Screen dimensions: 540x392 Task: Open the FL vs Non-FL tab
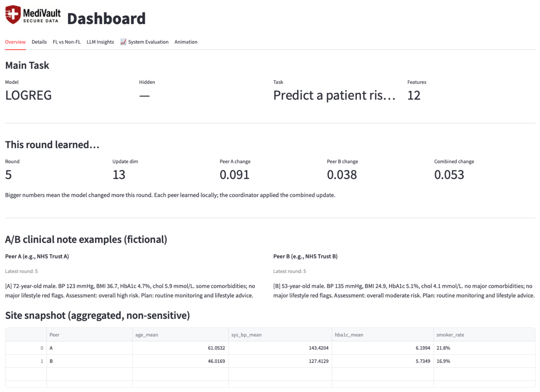click(x=66, y=42)
